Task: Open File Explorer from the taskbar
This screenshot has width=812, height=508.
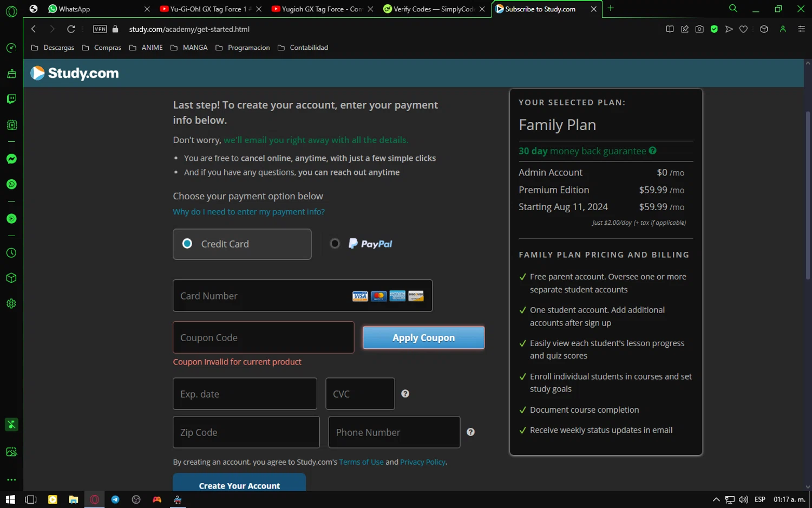Action: (x=74, y=499)
